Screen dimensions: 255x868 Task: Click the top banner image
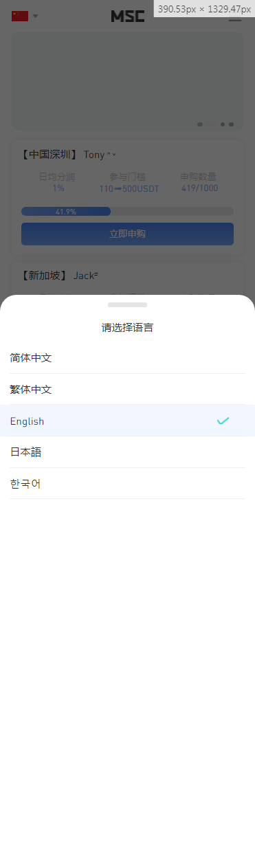[x=127, y=81]
